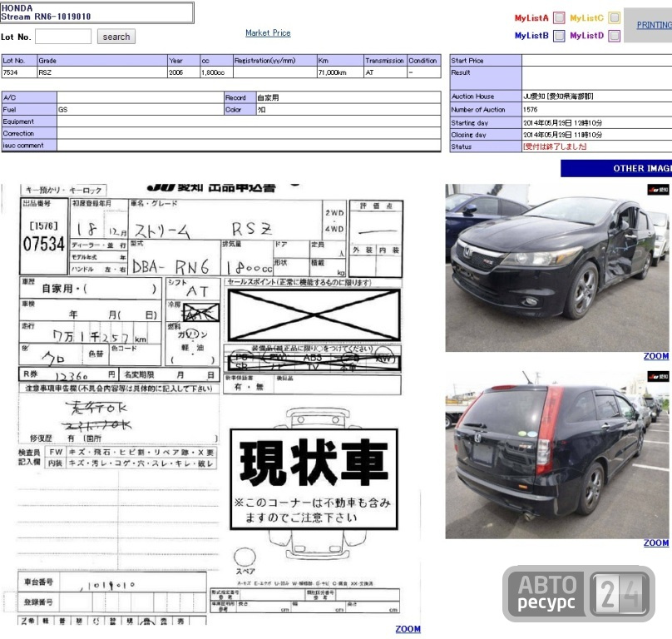672x639 pixels.
Task: Open the auction sheet scanned image
Action: pyautogui.click(x=211, y=404)
